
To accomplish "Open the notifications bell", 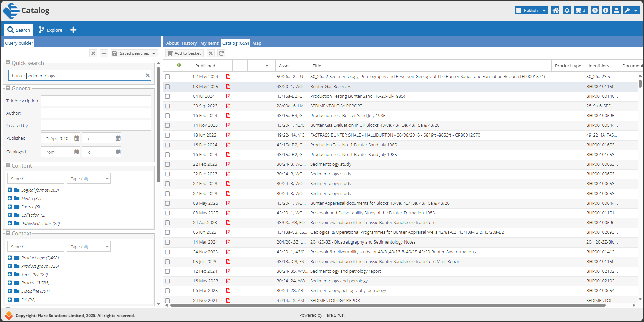I will [567, 10].
